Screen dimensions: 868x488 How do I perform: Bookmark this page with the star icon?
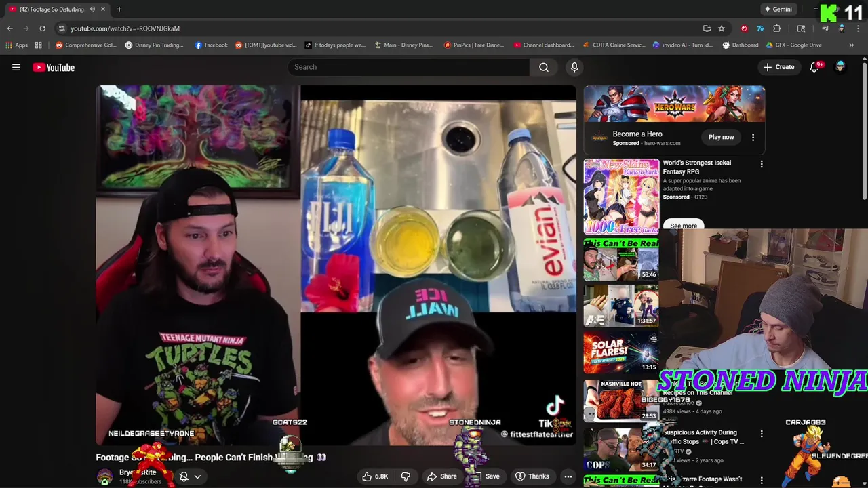coord(722,28)
